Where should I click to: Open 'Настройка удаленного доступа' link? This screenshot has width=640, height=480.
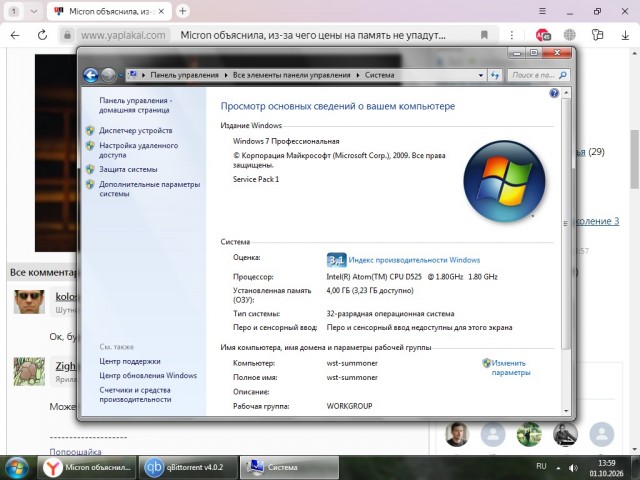pyautogui.click(x=138, y=150)
